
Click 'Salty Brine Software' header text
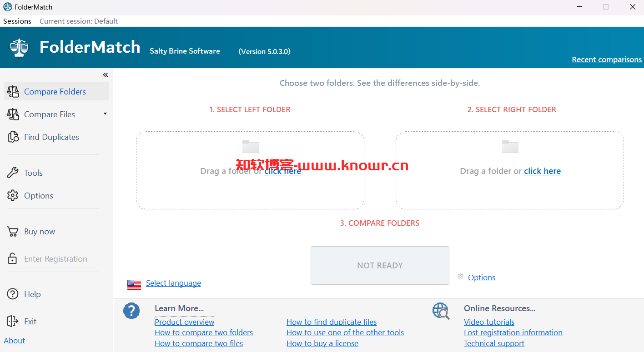click(x=185, y=51)
